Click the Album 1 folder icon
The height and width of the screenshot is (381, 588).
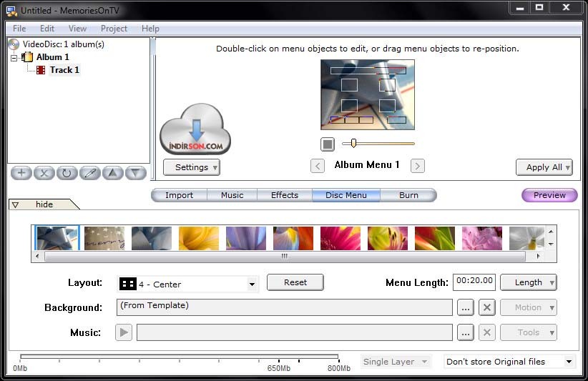point(27,57)
